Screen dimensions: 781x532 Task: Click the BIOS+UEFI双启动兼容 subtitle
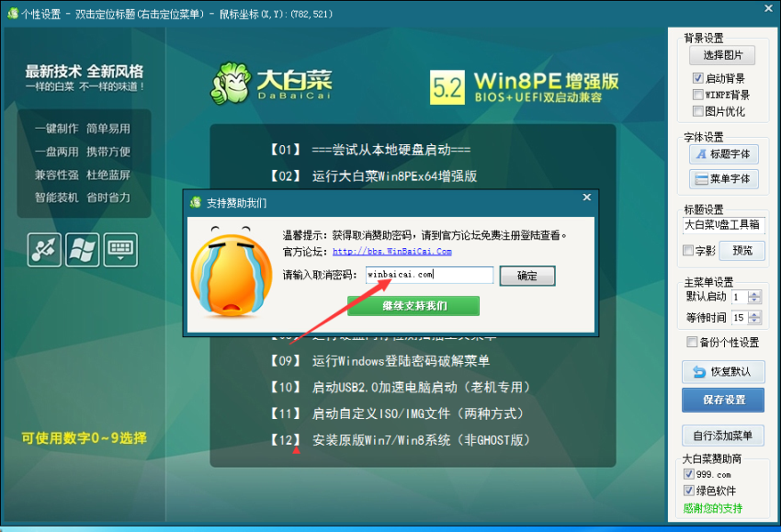(538, 97)
